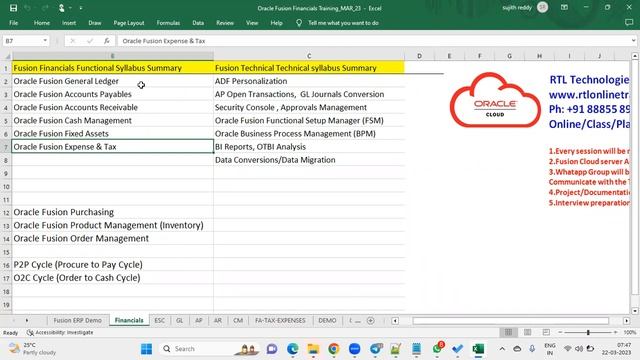The height and width of the screenshot is (360, 640).
Task: Switch to the ESC sheet tab
Action: [x=160, y=320]
